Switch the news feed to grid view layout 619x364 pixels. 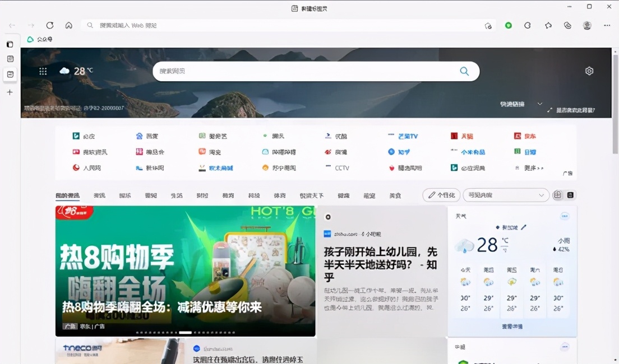[558, 194]
